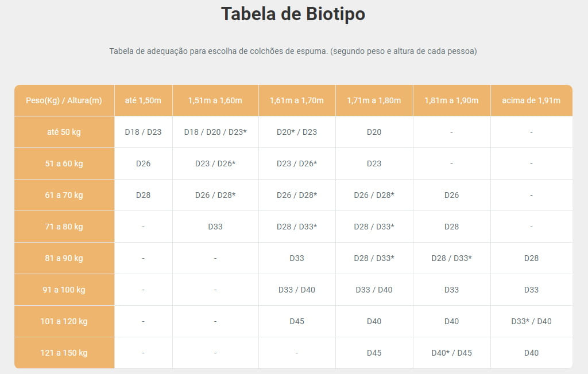This screenshot has height=374, width=588.
Task: Select the "Peso(Kg) / Altura(m)" header cell
Action: (x=64, y=100)
